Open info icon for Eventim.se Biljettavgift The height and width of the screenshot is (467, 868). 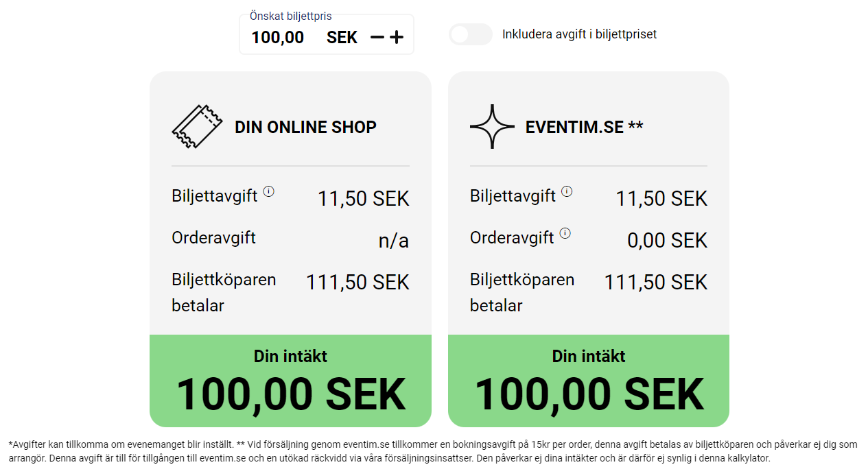click(567, 192)
